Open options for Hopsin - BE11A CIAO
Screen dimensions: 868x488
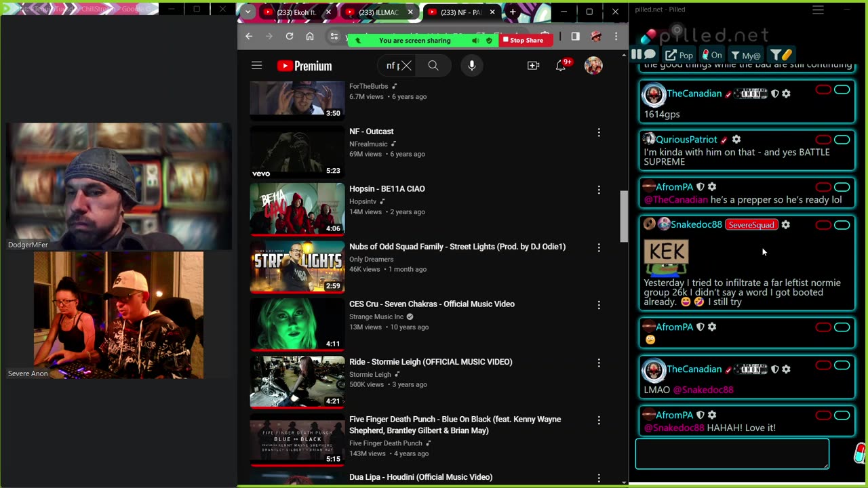click(599, 190)
